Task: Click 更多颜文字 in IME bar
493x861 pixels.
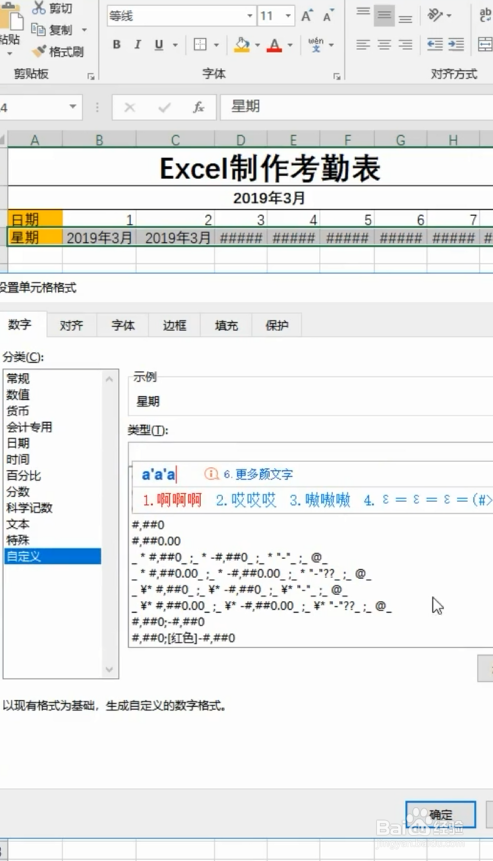Action: (x=258, y=474)
